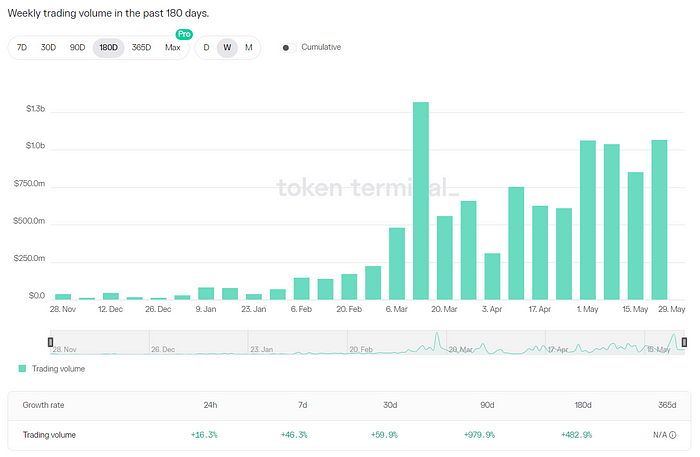Image resolution: width=700 pixels, height=457 pixels.
Task: Set granularity to weekly (W)
Action: click(227, 48)
